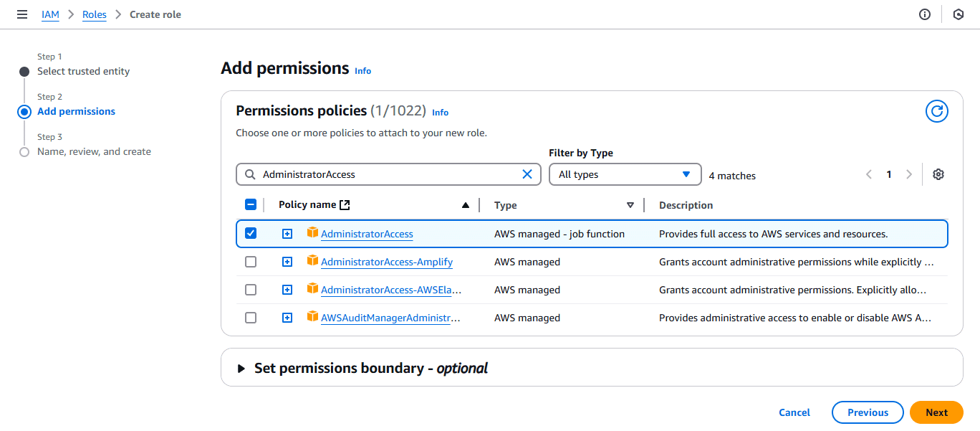Open the hamburger navigation menu

tap(22, 14)
